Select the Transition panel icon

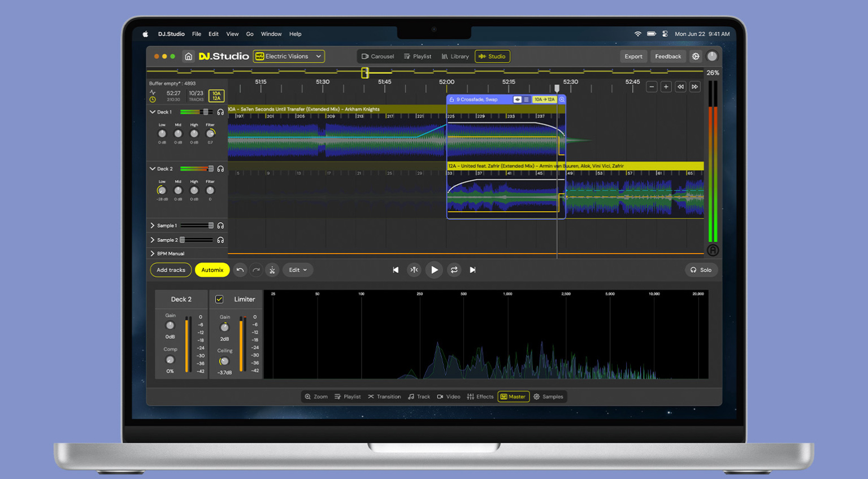384,396
